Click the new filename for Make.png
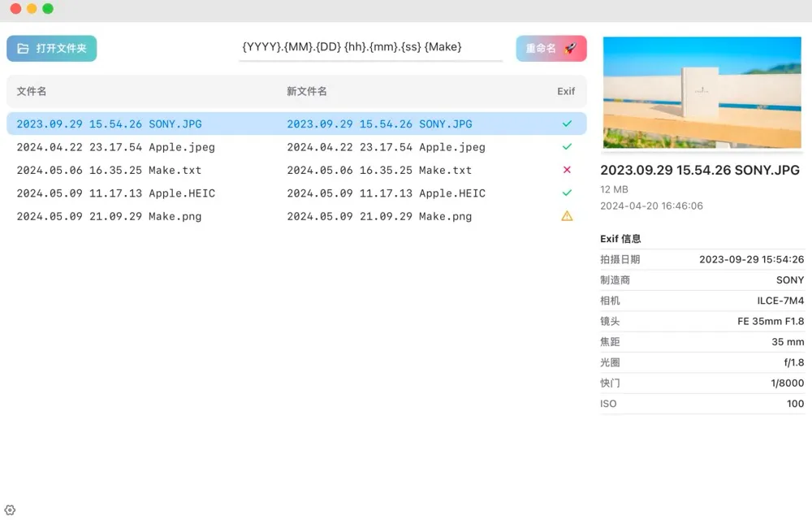 (379, 216)
